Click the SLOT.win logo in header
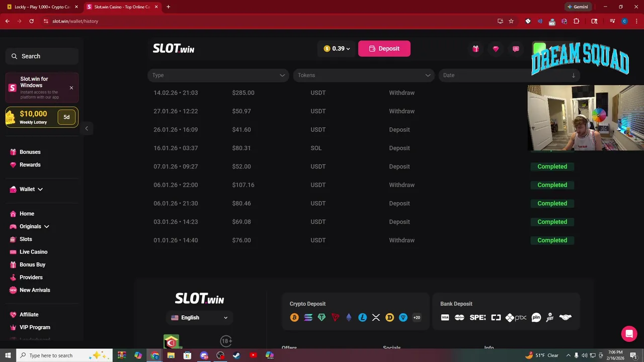 click(174, 49)
